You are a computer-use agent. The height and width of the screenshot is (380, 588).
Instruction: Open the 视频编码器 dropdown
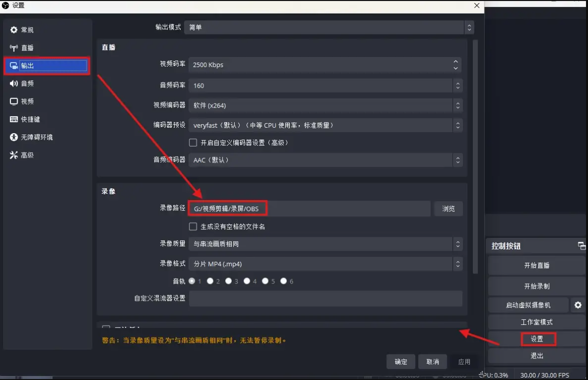(x=325, y=106)
